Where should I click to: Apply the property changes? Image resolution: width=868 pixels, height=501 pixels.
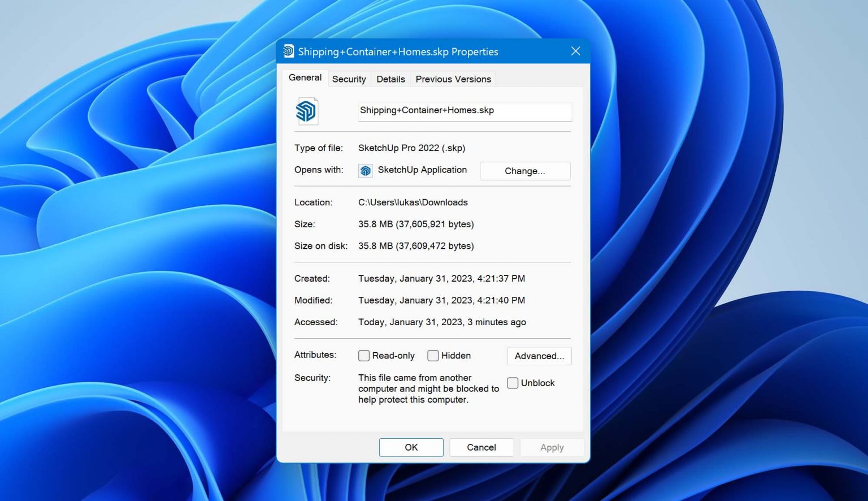tap(552, 447)
